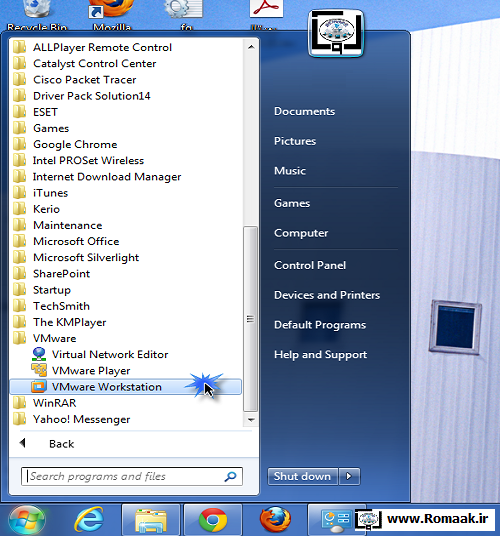Click the Windows Start orb
This screenshot has height=536, width=500.
[27, 521]
